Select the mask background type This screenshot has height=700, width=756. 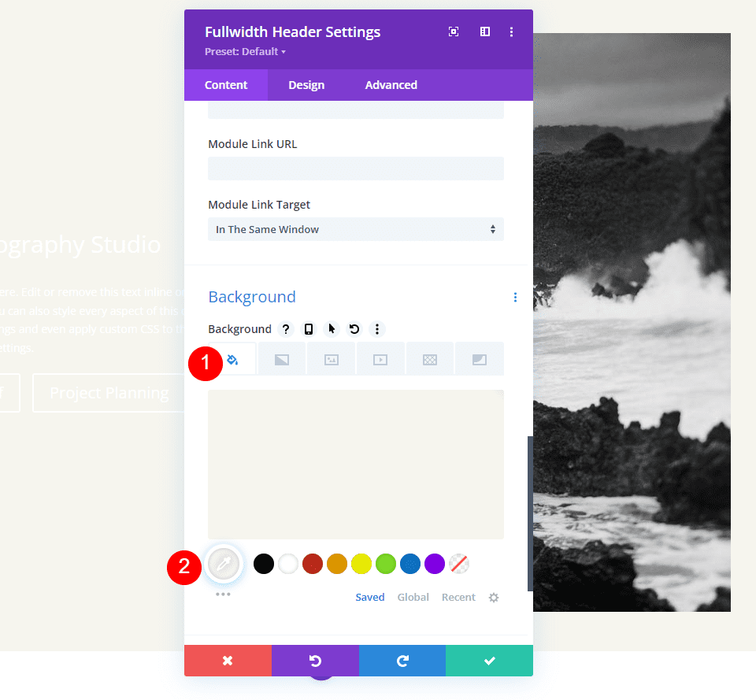(x=480, y=358)
